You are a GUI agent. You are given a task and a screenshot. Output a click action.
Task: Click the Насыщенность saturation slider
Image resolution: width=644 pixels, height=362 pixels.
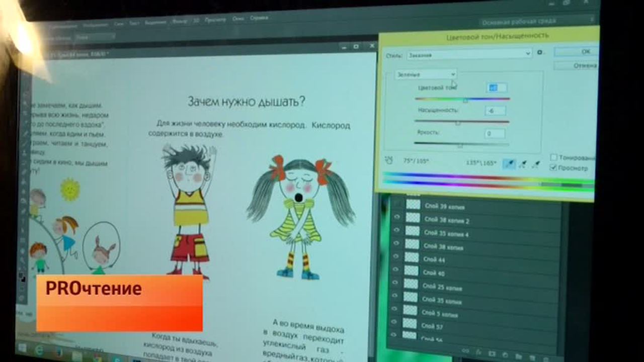(462, 122)
